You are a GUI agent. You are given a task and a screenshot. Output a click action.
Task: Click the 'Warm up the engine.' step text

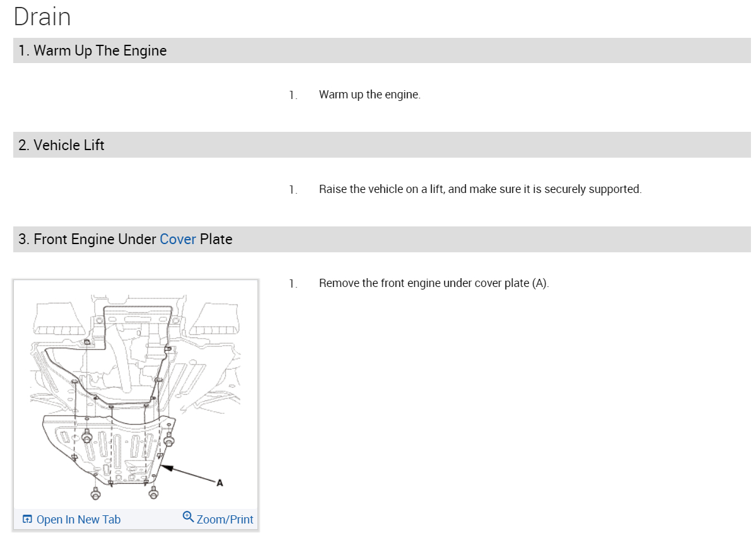(x=369, y=95)
